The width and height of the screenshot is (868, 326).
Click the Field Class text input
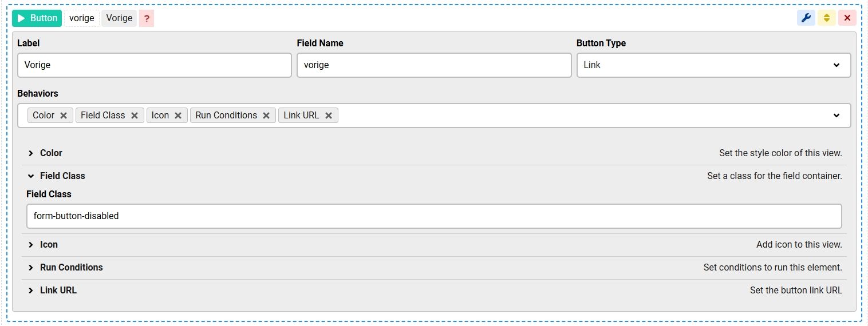(434, 216)
